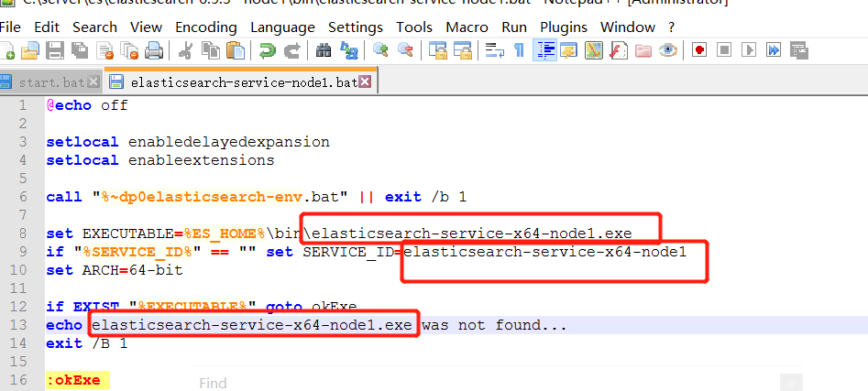
Task: Open the Language menu
Action: (282, 27)
